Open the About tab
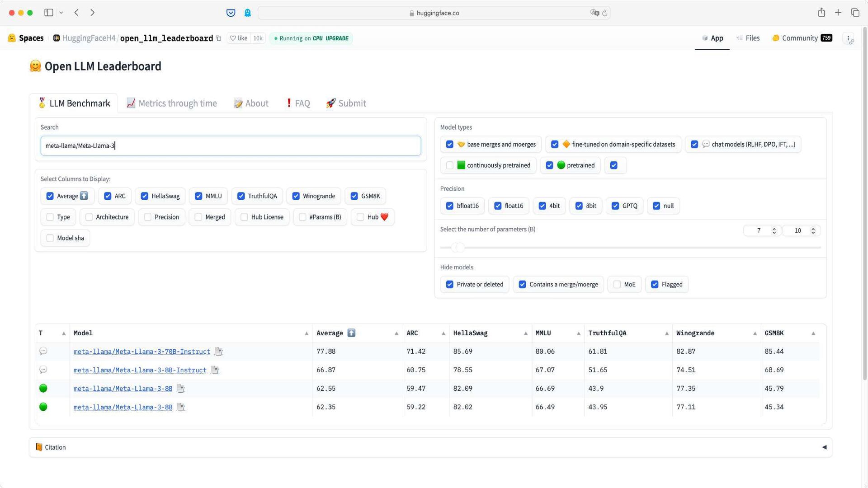 tap(251, 103)
